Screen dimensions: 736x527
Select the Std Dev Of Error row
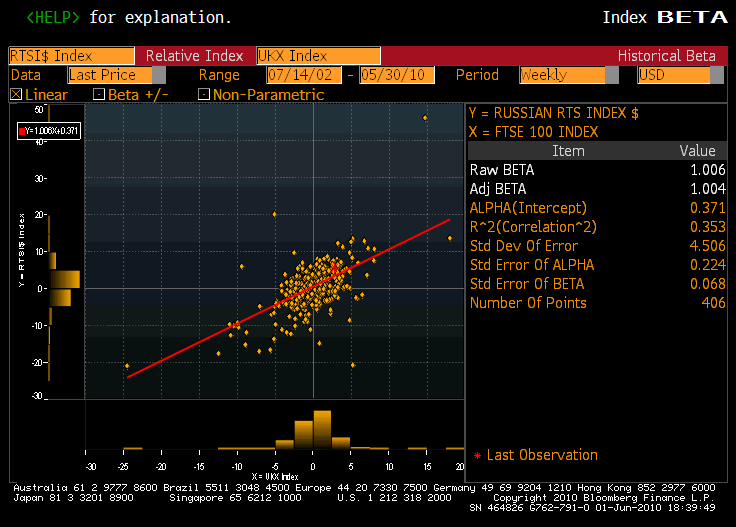coord(597,246)
